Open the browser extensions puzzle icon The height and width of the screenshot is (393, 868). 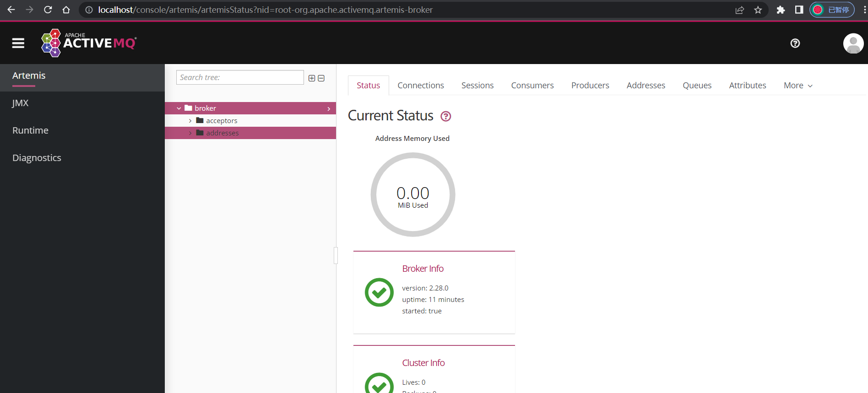(781, 10)
